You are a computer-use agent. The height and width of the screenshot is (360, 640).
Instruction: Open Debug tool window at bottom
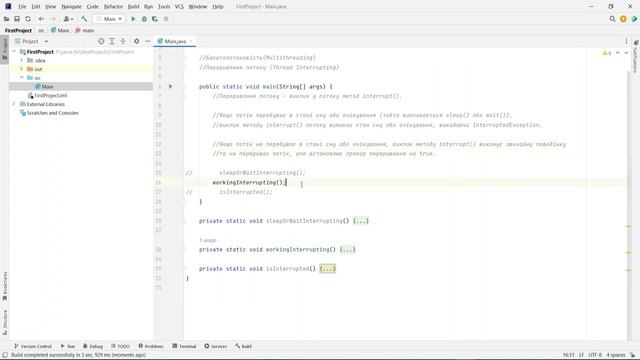[93, 346]
